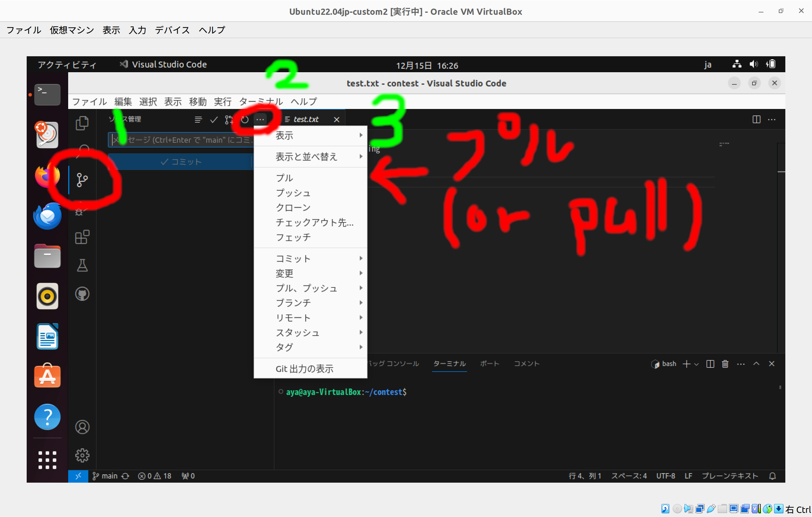
Task: Expand the タグ submenu
Action: [310, 347]
